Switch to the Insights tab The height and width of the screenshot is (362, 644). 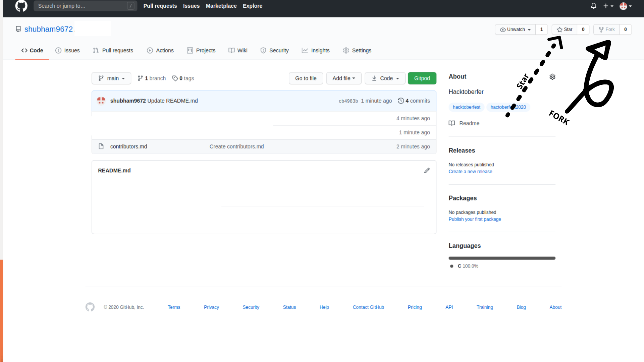pyautogui.click(x=316, y=50)
